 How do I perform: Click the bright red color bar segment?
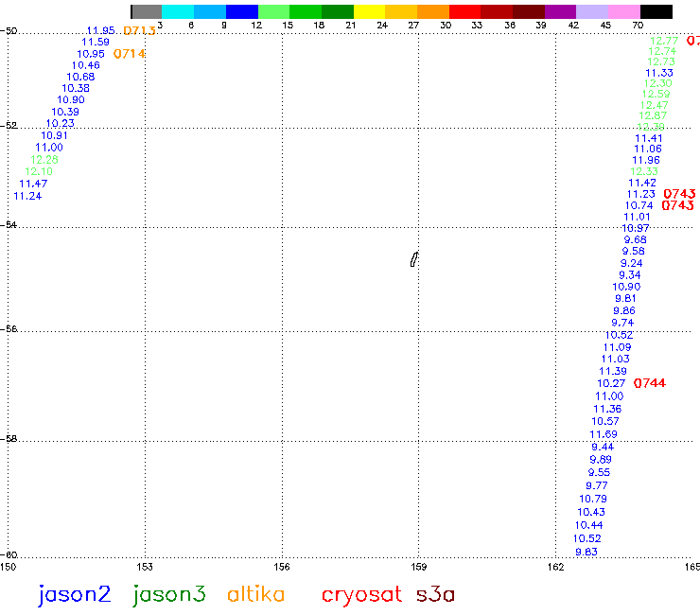click(x=464, y=11)
